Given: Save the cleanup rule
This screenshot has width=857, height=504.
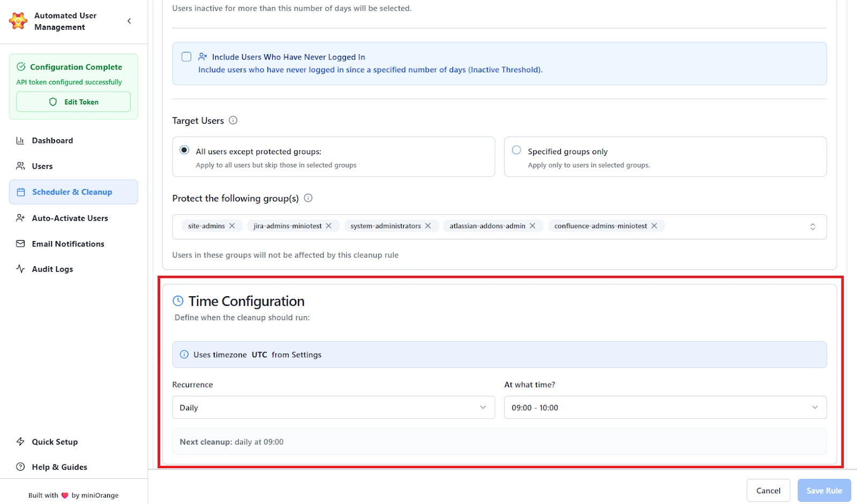Looking at the screenshot, I should click(x=824, y=490).
